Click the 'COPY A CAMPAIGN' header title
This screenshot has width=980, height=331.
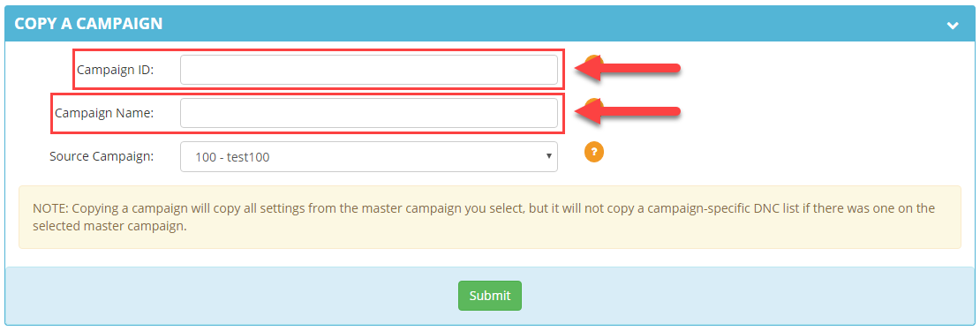click(88, 24)
